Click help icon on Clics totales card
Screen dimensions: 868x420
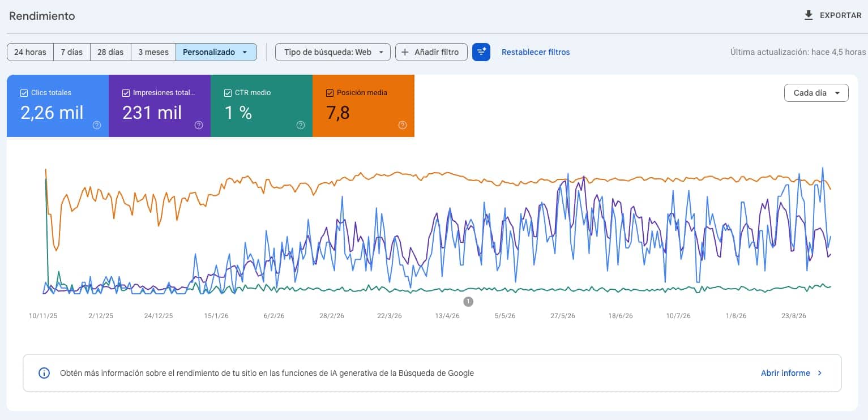point(97,125)
